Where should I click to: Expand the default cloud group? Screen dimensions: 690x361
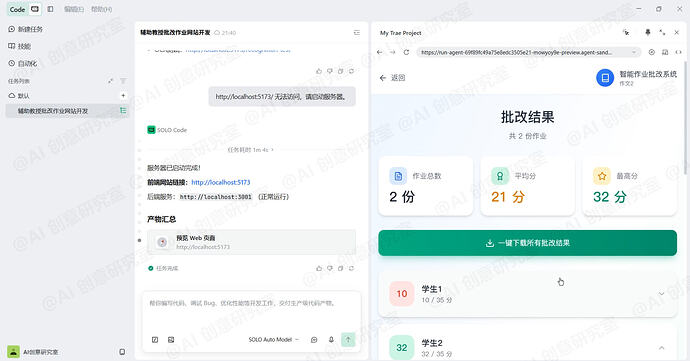pos(19,96)
